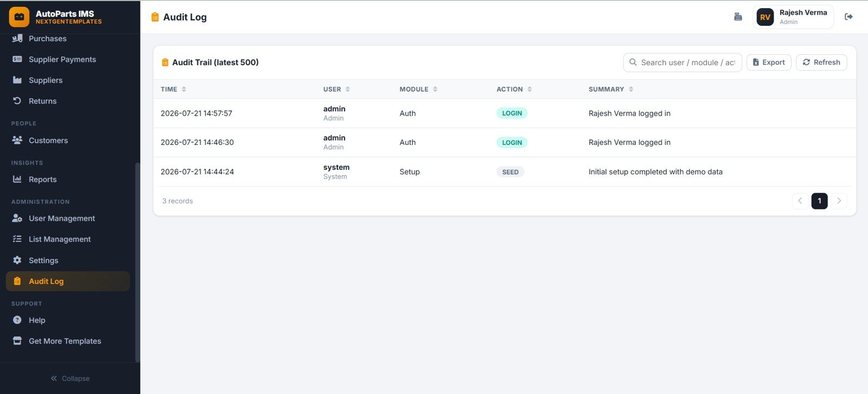Click the LOGIN badge on the 14:57:57 row
Viewport: 868px width, 394px height.
tap(512, 113)
